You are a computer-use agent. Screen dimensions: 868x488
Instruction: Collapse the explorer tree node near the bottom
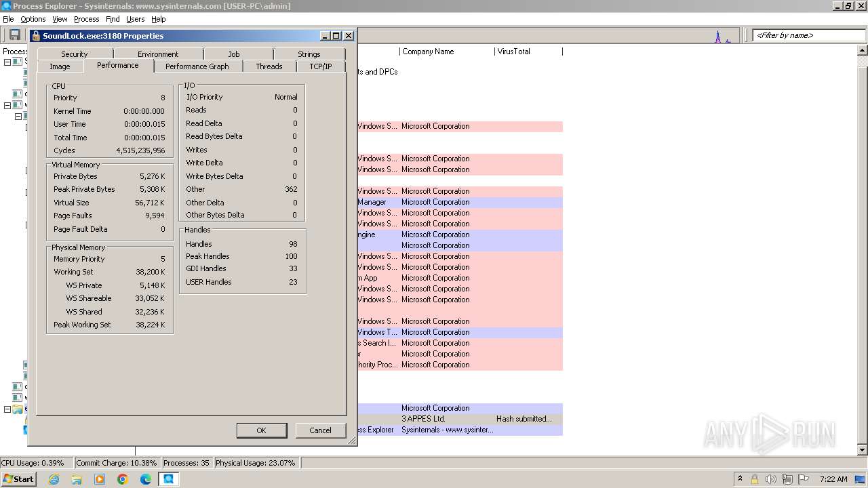click(7, 409)
